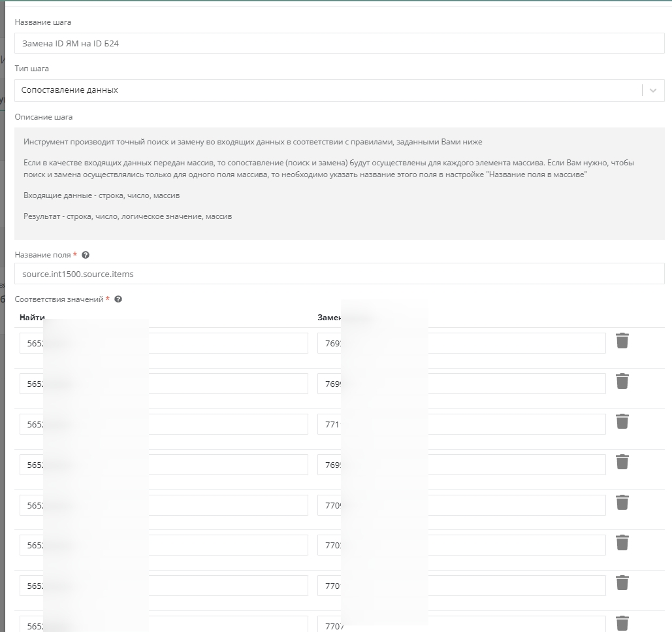
Task: Click trash icon in the seventh mapping row
Action: pyautogui.click(x=622, y=583)
